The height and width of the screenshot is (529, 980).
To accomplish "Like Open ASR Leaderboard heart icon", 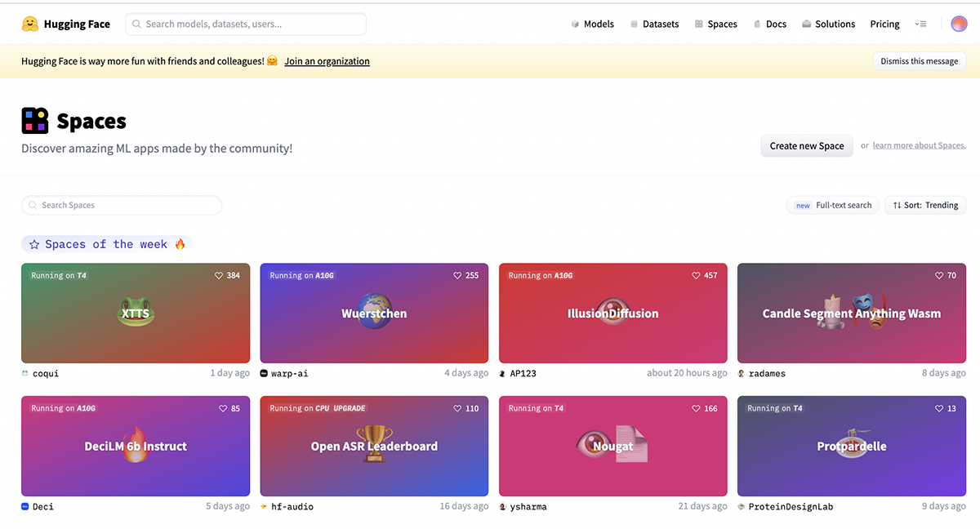I will tap(457, 409).
